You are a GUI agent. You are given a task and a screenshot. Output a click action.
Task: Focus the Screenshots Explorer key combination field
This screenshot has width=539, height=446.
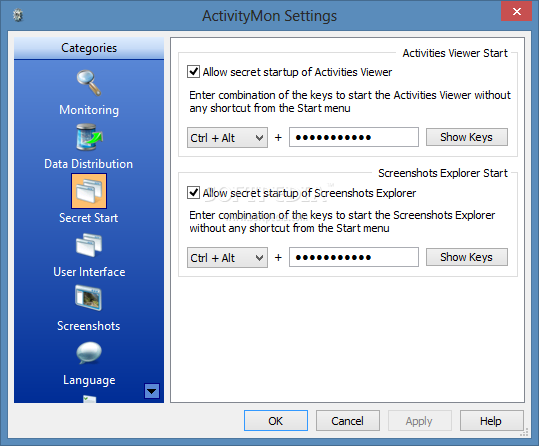point(354,257)
